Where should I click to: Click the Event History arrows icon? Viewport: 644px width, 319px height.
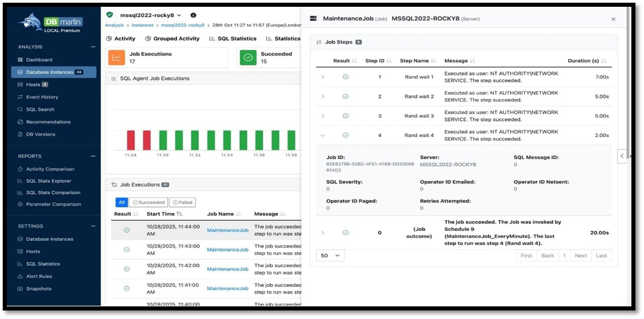pos(20,97)
